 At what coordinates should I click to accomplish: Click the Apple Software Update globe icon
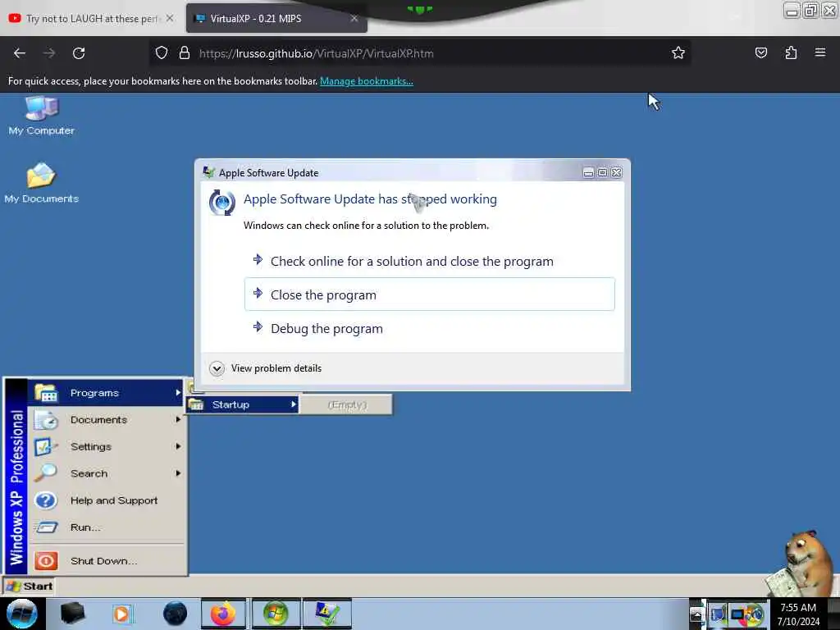221,202
